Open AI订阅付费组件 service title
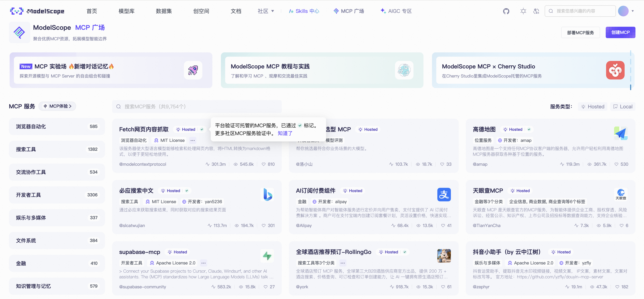The image size is (644, 299). click(315, 191)
